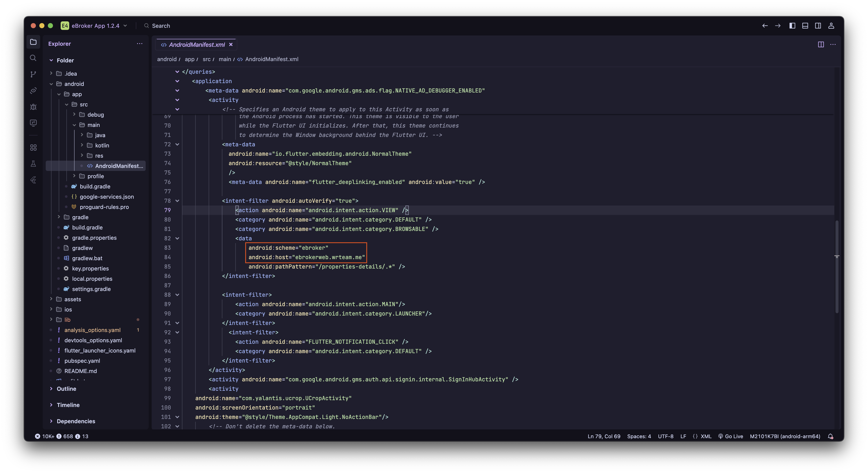Split the editor to the right
The width and height of the screenshot is (868, 473).
tap(821, 44)
